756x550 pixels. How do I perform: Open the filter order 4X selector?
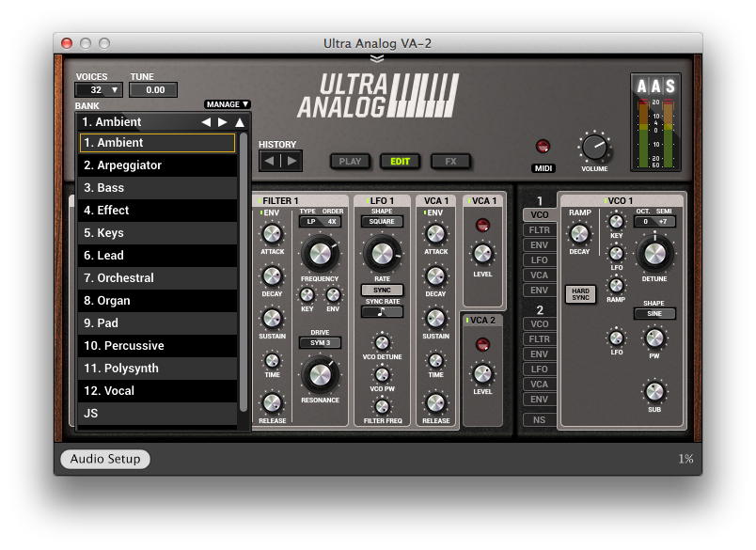[x=332, y=222]
